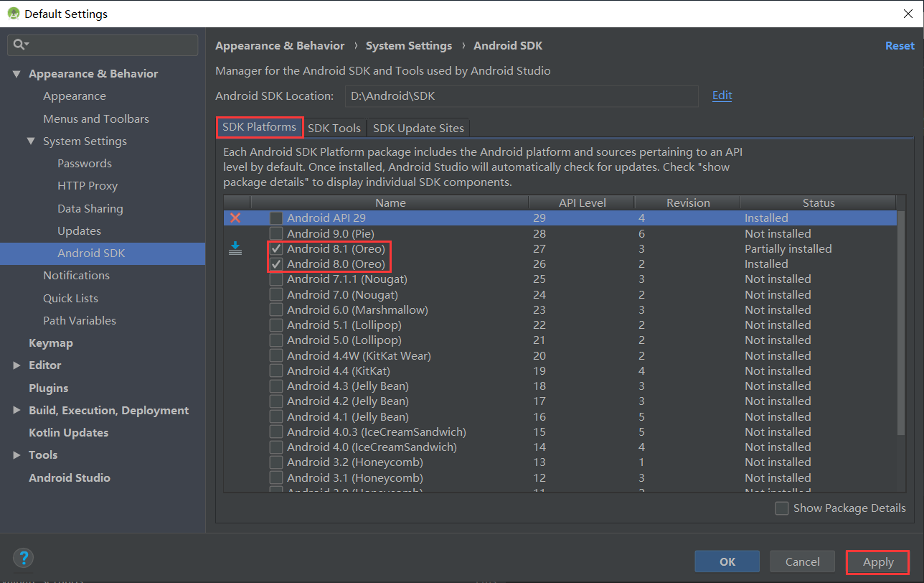Screen dimensions: 924x583
Task: Click the Android SDK Location field
Action: [x=521, y=95]
